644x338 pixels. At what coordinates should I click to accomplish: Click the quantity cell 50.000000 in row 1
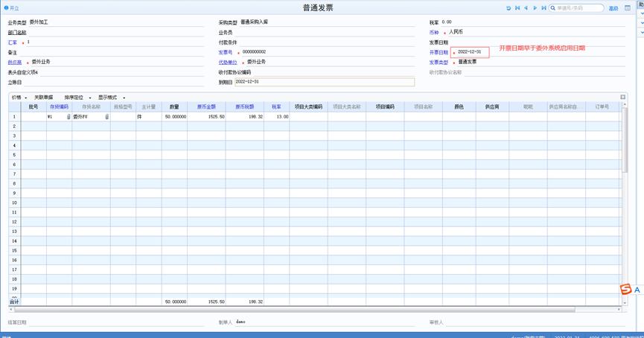pyautogui.click(x=174, y=117)
